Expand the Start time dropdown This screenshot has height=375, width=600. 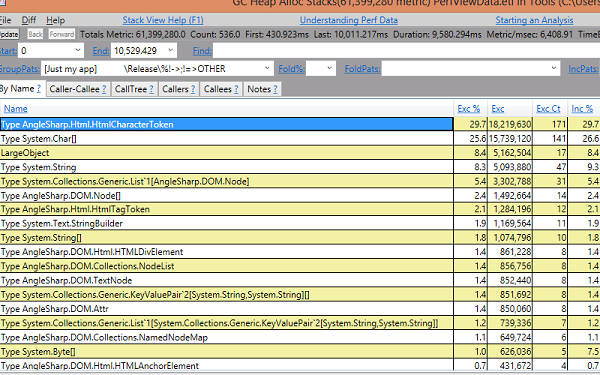pos(78,51)
